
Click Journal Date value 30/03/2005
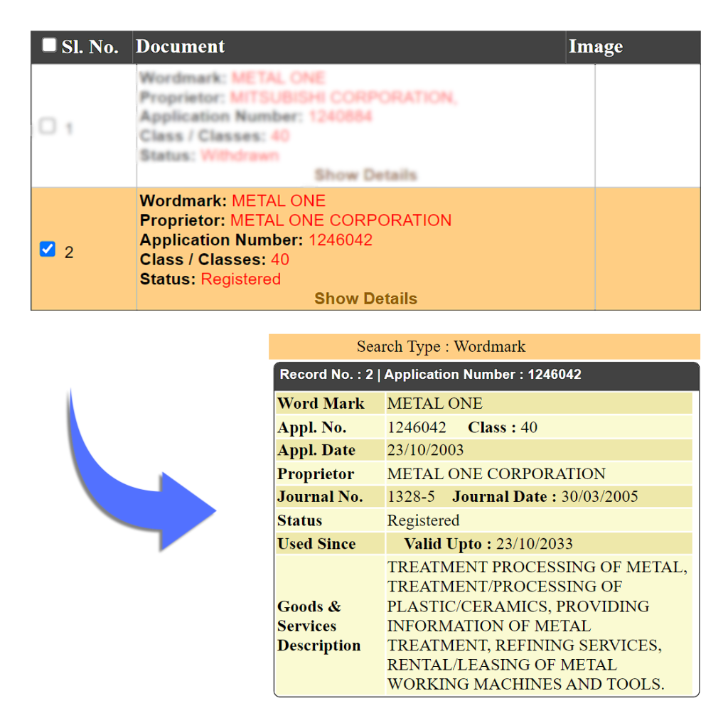point(599,497)
